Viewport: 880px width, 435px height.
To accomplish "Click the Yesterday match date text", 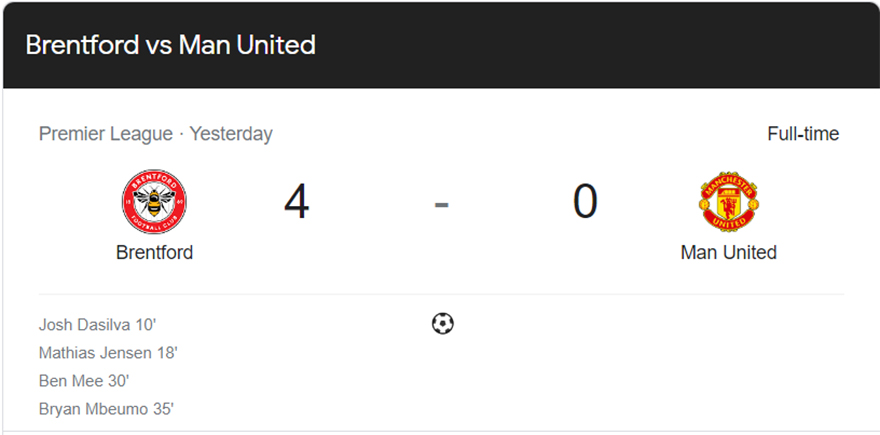I will (231, 134).
